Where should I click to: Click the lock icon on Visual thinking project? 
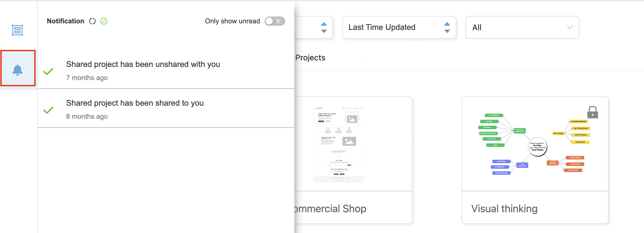coord(592,112)
